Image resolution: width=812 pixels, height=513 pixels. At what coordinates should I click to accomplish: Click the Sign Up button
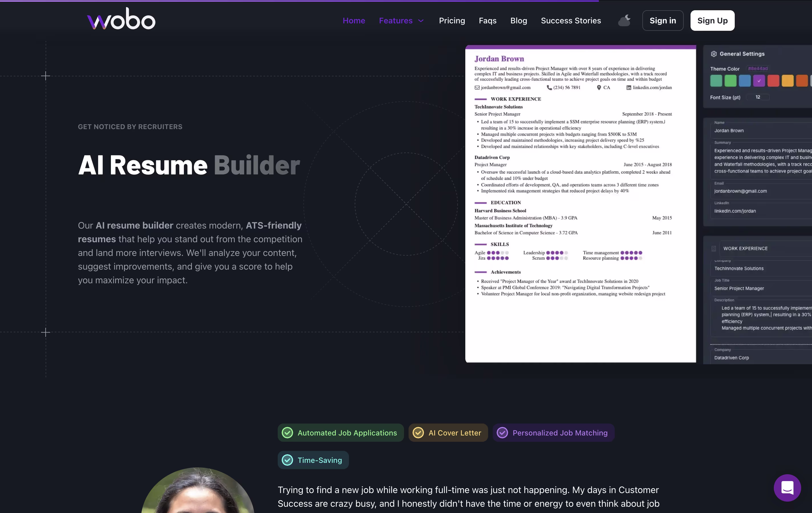712,21
